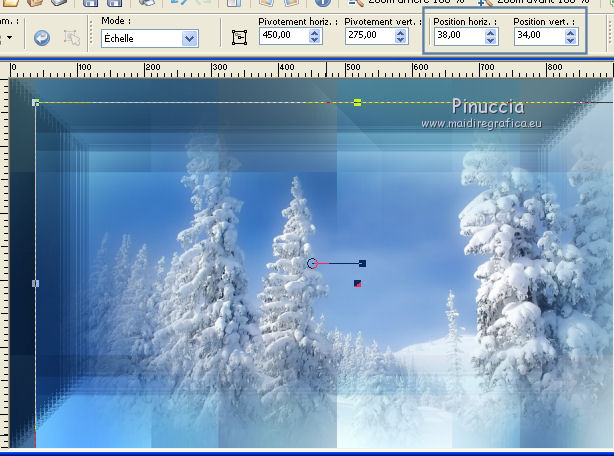
Task: Open the Mode dropdown showing Échelle
Action: point(150,39)
